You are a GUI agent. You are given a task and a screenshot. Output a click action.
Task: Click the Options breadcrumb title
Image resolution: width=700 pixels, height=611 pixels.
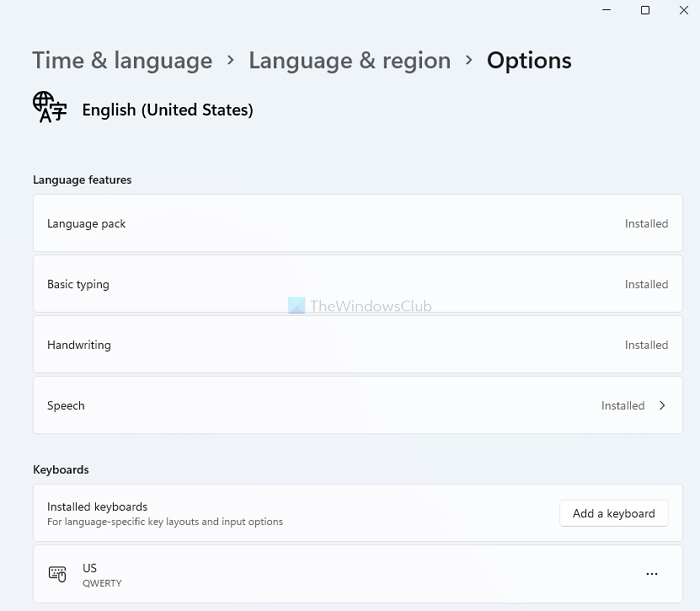[529, 60]
